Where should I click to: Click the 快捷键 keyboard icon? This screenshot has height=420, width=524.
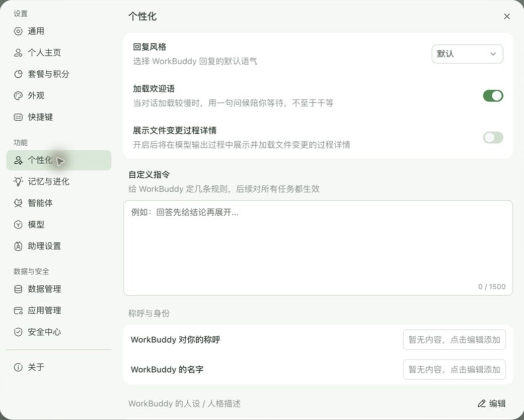click(x=18, y=117)
